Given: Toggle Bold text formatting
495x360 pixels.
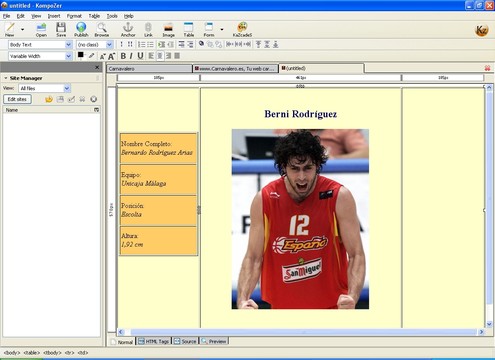Looking at the screenshot, I should (x=123, y=56).
